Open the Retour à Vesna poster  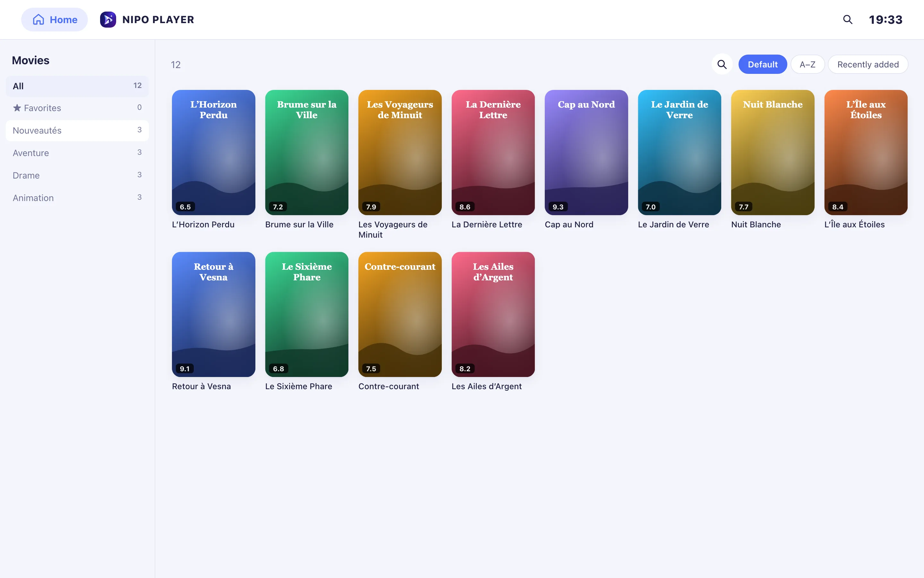click(213, 314)
